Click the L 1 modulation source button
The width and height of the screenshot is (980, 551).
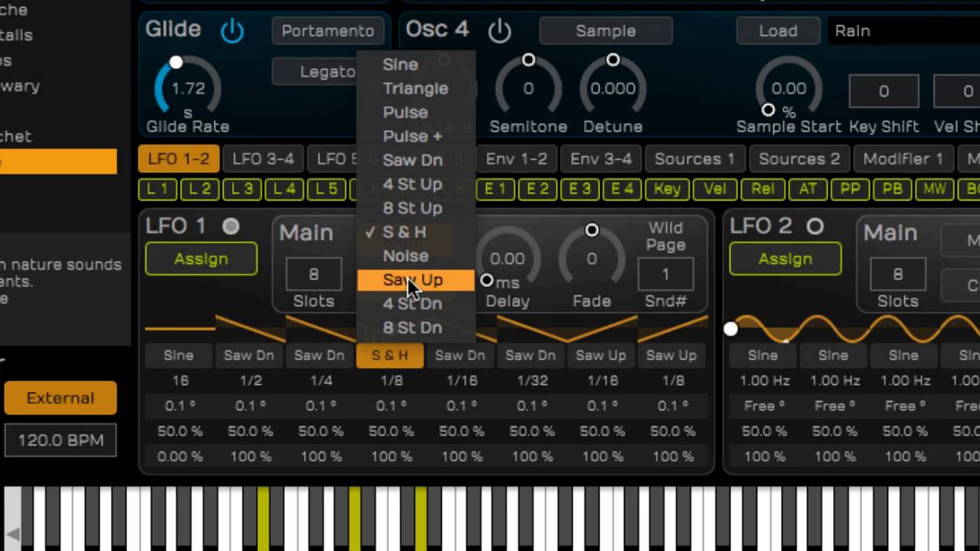click(x=158, y=189)
